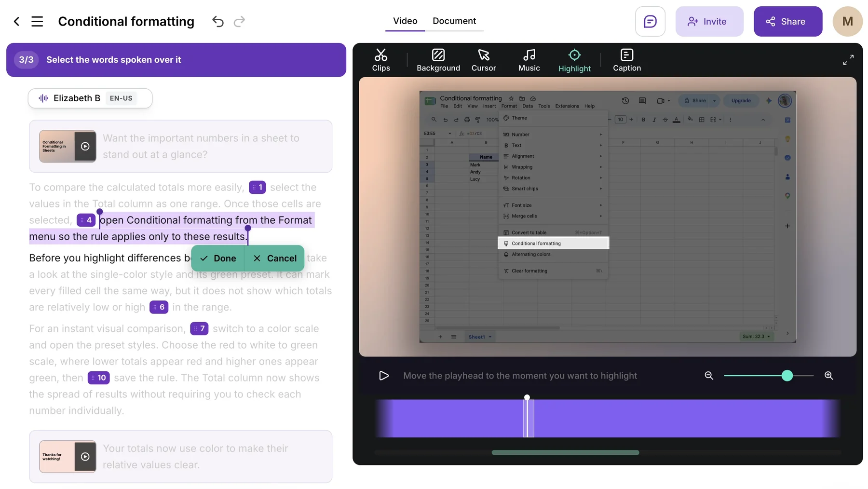Open the Caption tool
This screenshot has width=868, height=489.
point(627,60)
